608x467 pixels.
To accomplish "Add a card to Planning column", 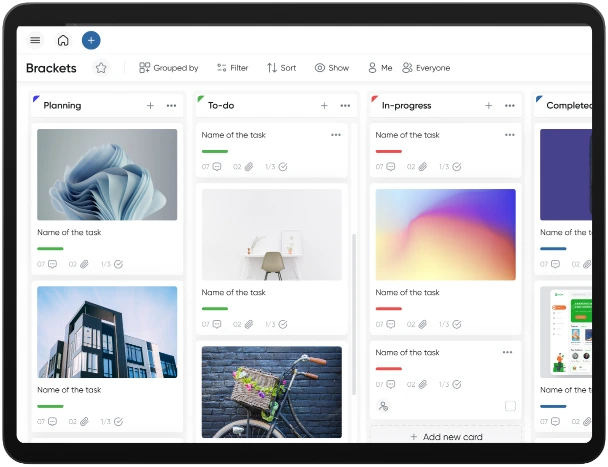I will pos(150,105).
